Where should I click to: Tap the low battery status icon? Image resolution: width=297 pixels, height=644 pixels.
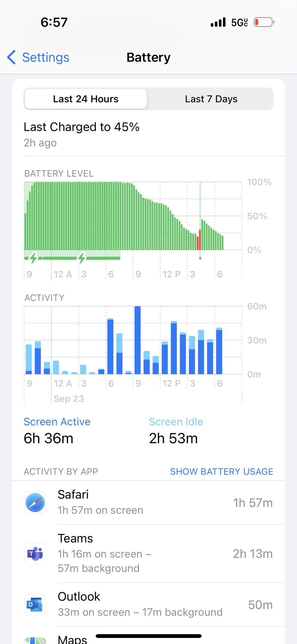pos(264,22)
